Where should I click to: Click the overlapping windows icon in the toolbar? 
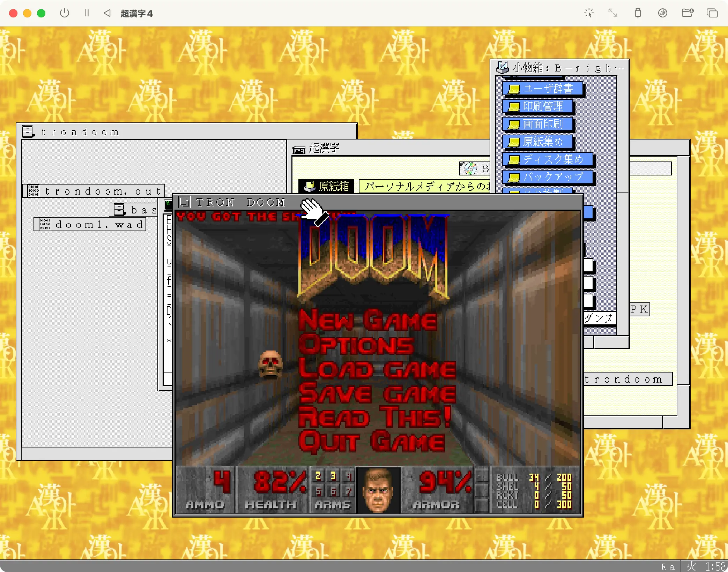click(x=712, y=13)
